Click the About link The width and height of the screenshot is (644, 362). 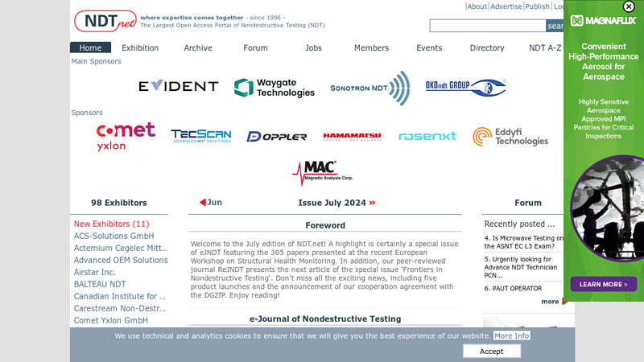pyautogui.click(x=477, y=6)
